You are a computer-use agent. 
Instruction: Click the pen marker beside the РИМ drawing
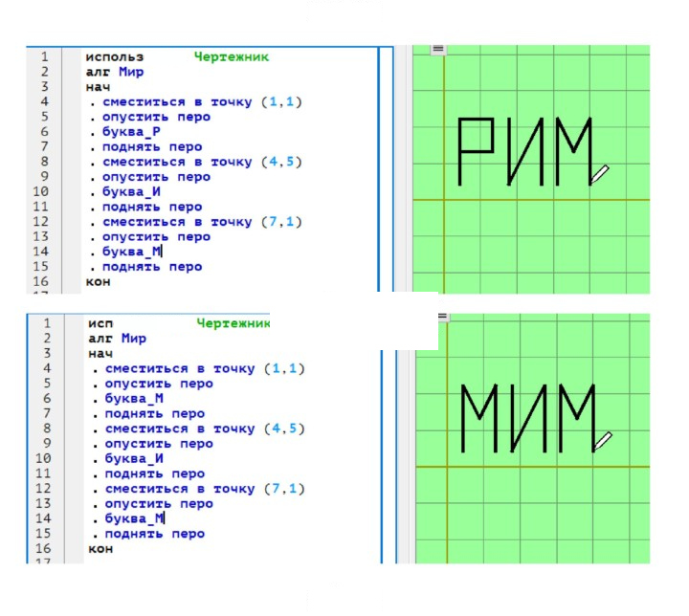(599, 174)
